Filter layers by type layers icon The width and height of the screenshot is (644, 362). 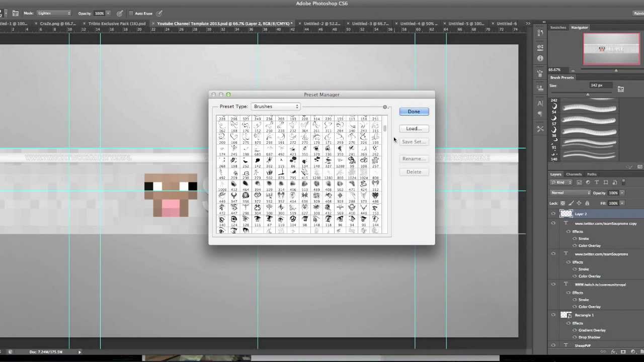[x=597, y=182]
